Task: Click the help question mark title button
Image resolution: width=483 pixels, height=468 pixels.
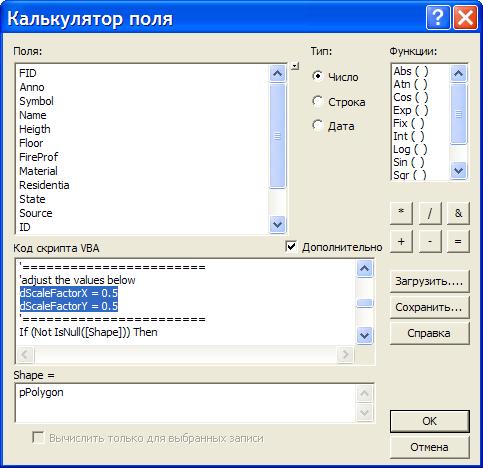Action: pos(438,17)
